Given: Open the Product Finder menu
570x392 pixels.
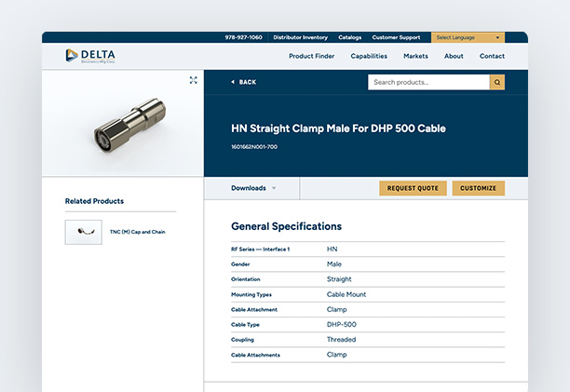Looking at the screenshot, I should [x=311, y=56].
